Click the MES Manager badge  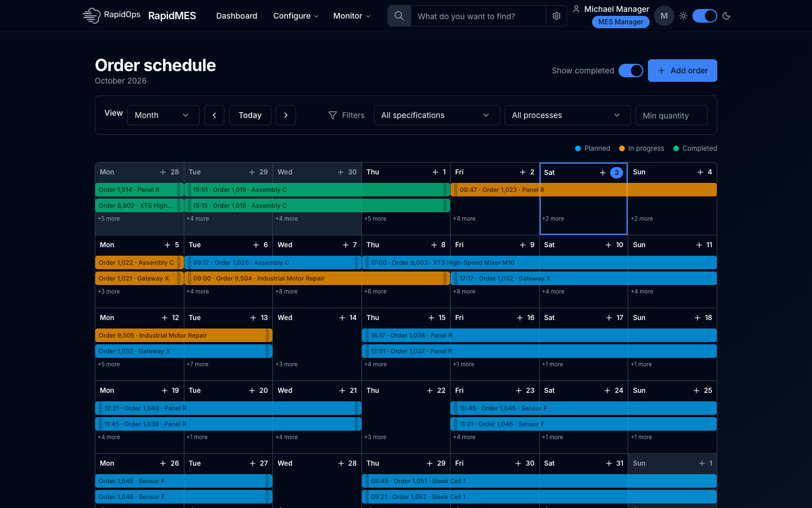click(x=621, y=22)
